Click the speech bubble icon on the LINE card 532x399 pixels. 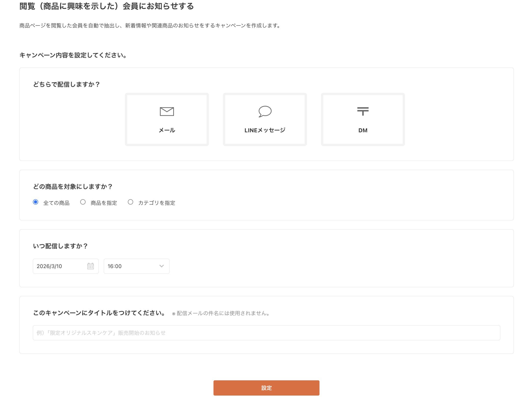[x=264, y=111]
